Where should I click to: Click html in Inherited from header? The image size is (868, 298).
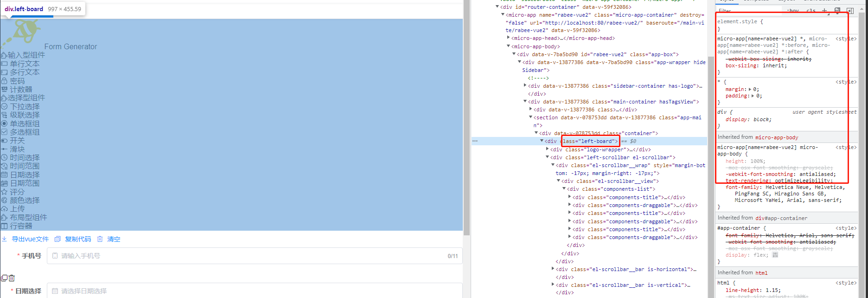point(761,273)
